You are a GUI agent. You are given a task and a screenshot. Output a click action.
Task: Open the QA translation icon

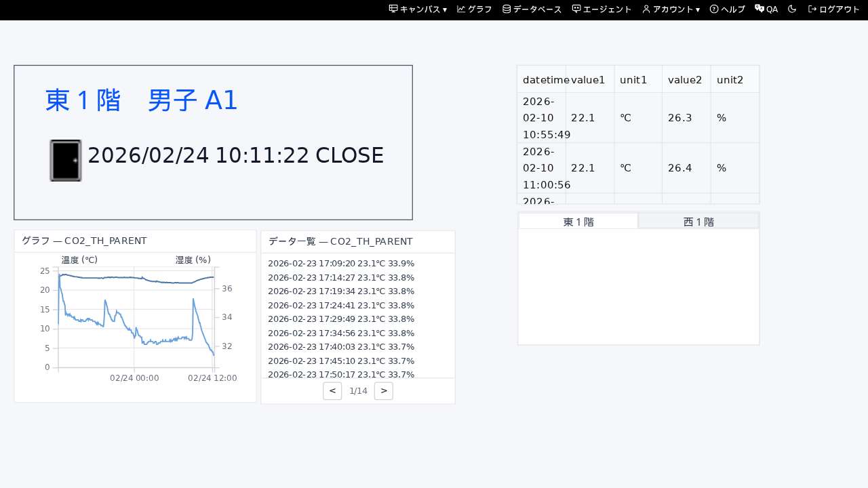pos(759,9)
